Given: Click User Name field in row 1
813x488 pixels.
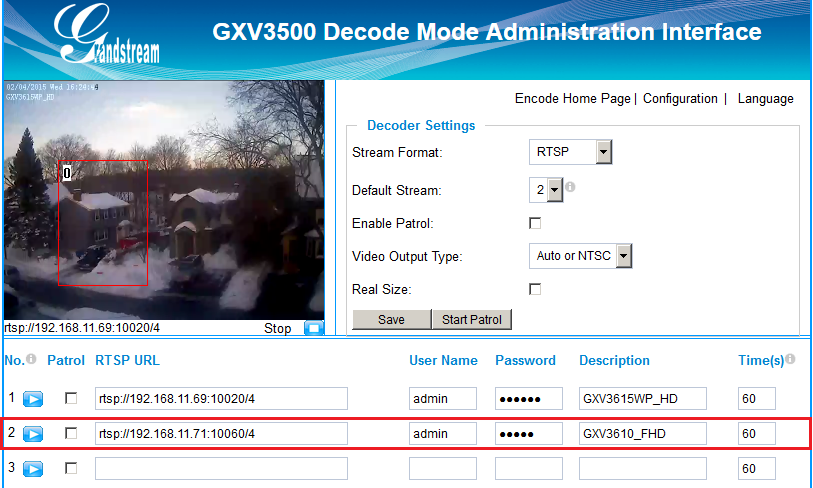Looking at the screenshot, I should (x=443, y=398).
